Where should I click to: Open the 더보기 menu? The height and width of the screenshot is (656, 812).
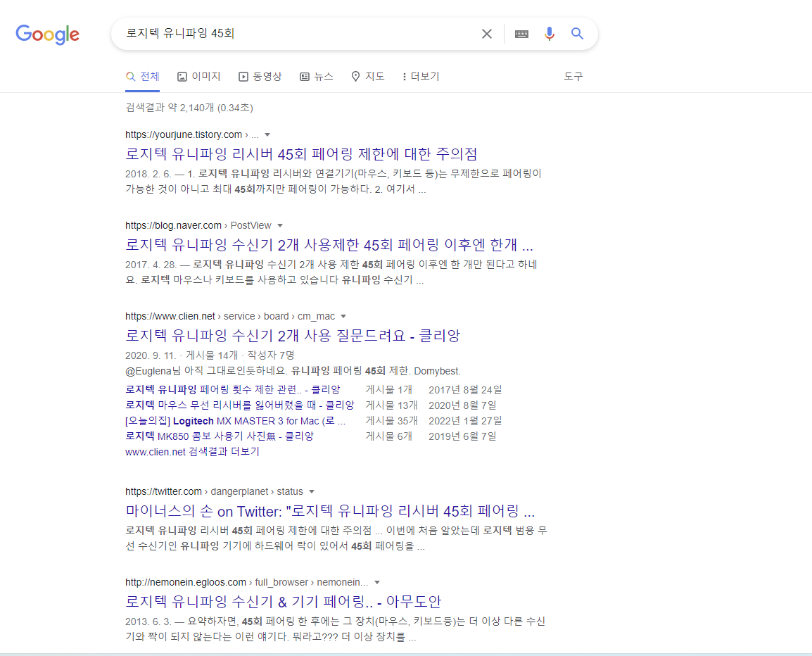[421, 77]
